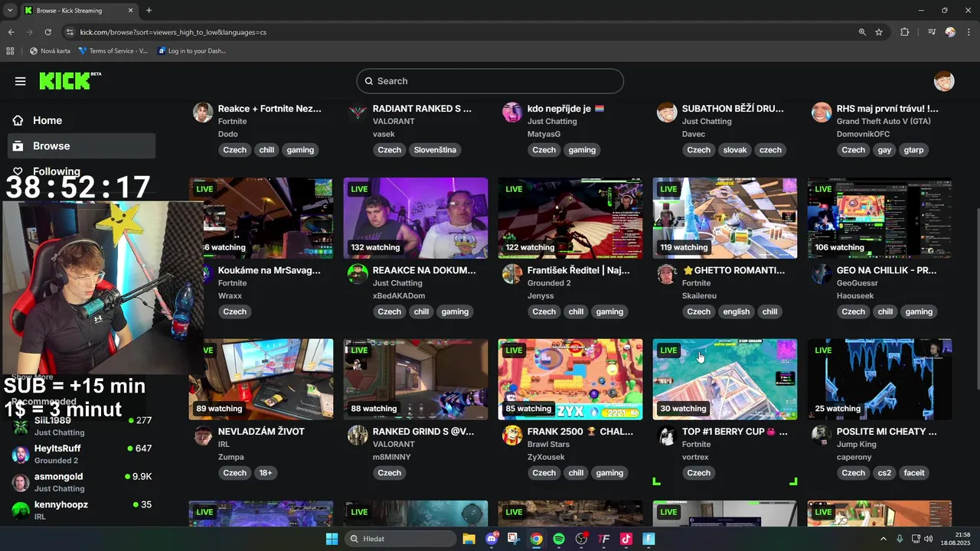
Task: Click vasek's VALORANT channel avatar
Action: pyautogui.click(x=358, y=112)
